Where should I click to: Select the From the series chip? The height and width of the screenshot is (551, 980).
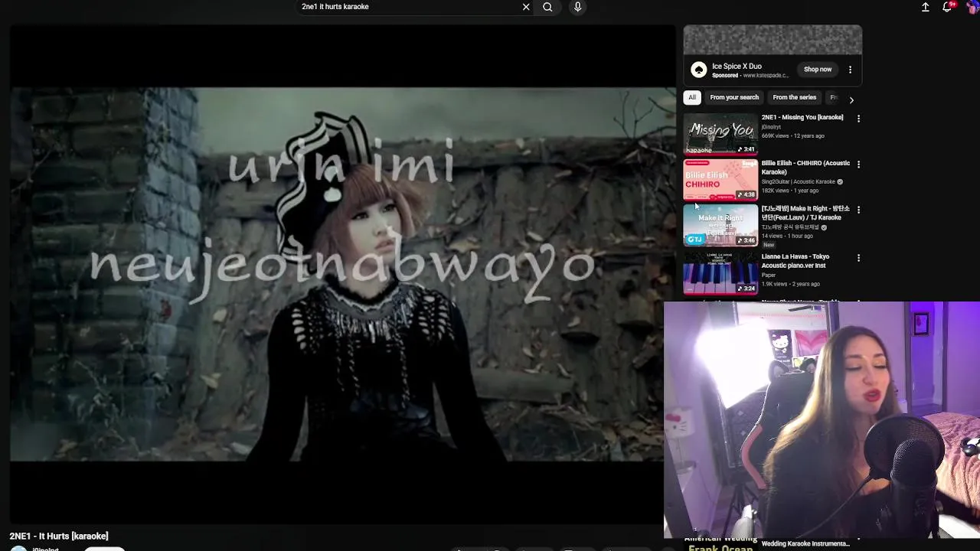794,97
